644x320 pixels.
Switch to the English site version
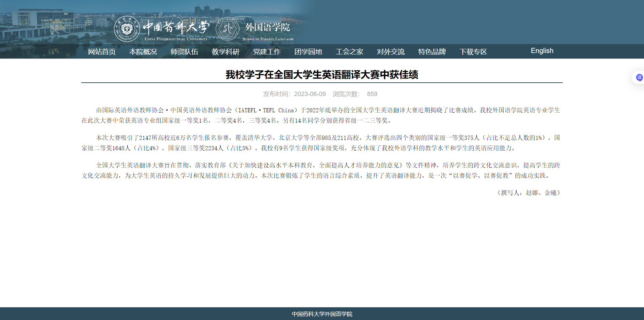point(542,51)
